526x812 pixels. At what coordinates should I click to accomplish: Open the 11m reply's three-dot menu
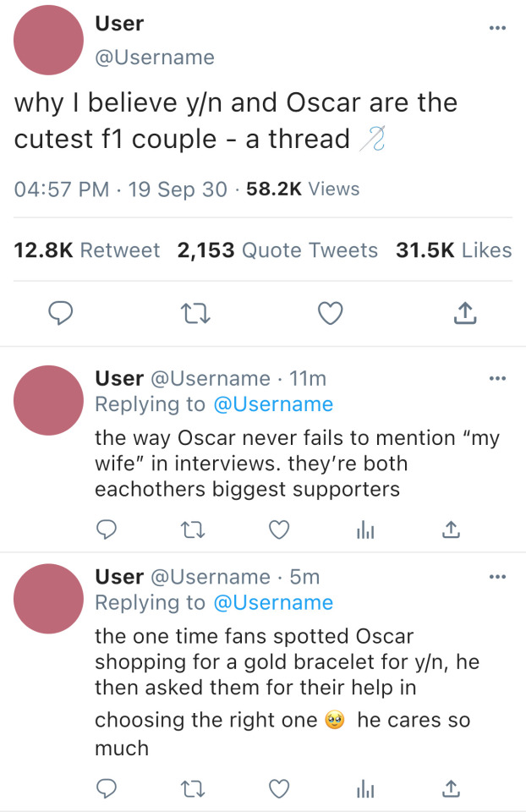click(497, 378)
